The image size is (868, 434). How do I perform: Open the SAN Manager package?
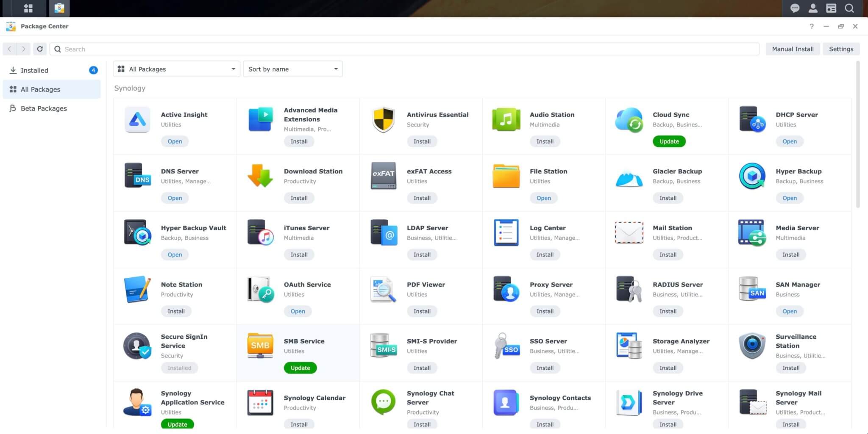click(789, 311)
